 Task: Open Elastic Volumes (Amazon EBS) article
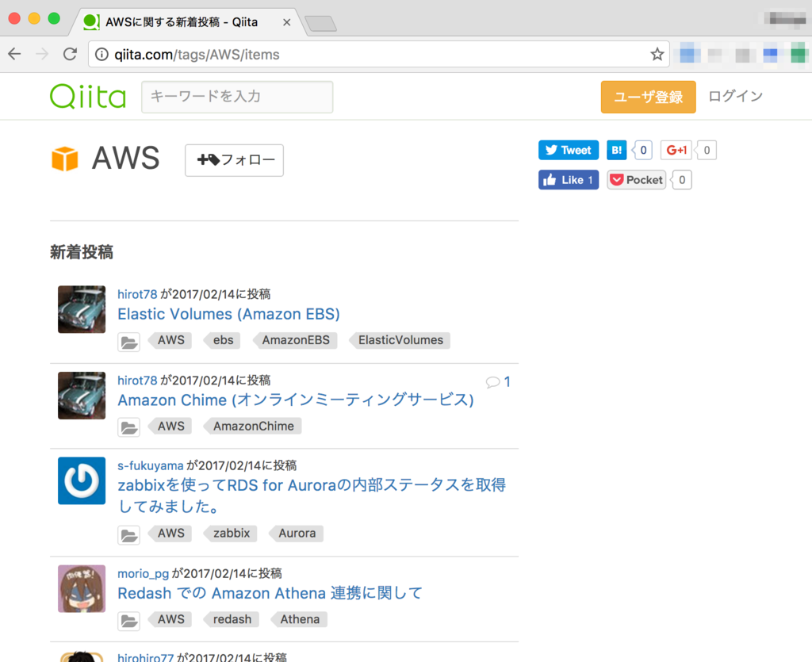228,314
